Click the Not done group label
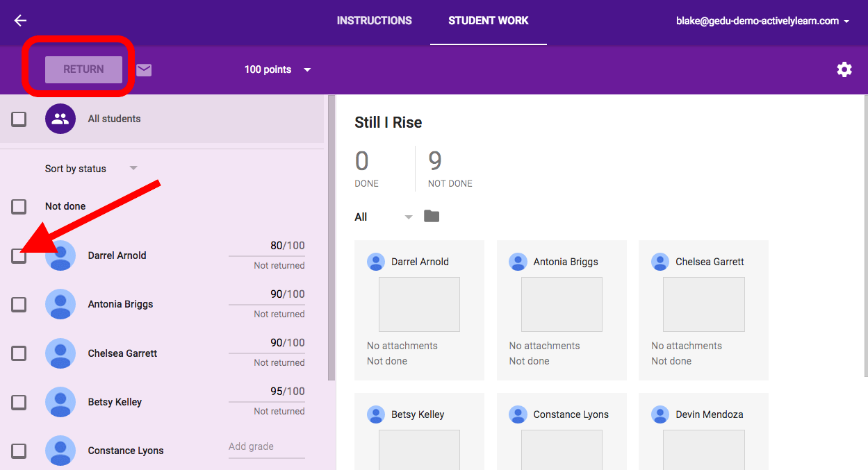Viewport: 868px width, 470px height. tap(65, 206)
